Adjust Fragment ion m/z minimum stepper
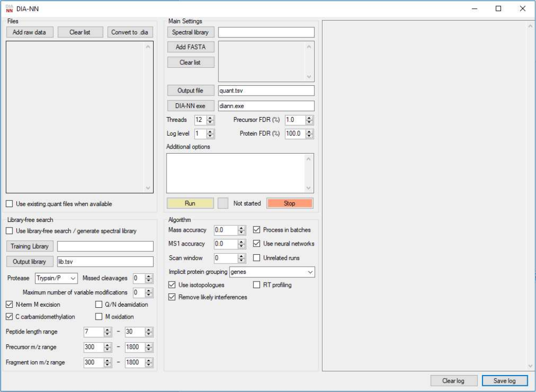This screenshot has height=392, width=536. coord(108,363)
